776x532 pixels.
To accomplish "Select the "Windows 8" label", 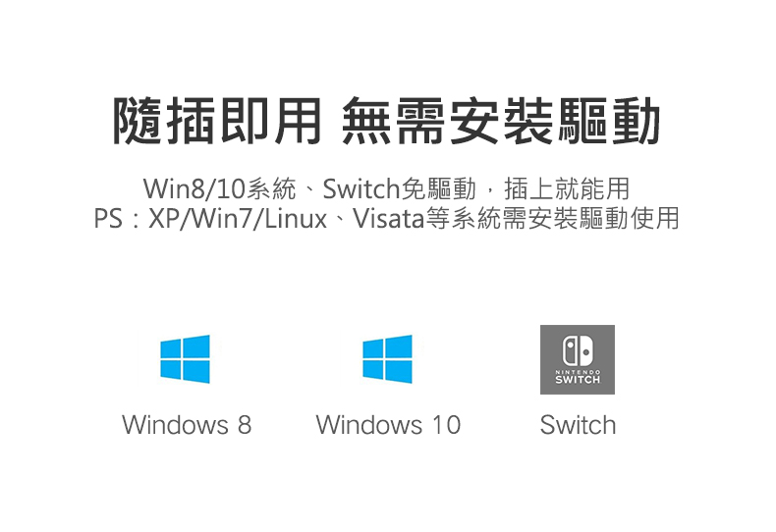I will click(x=187, y=425).
